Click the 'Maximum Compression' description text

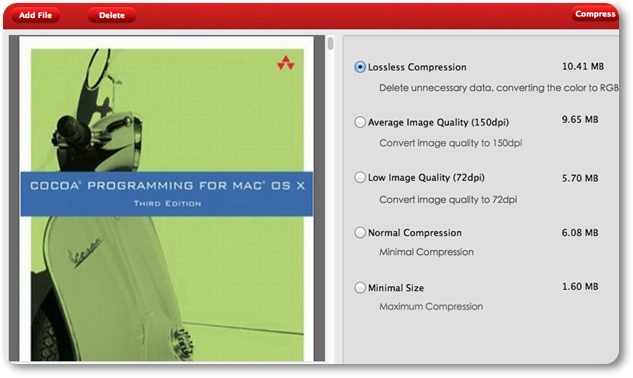pyautogui.click(x=431, y=307)
